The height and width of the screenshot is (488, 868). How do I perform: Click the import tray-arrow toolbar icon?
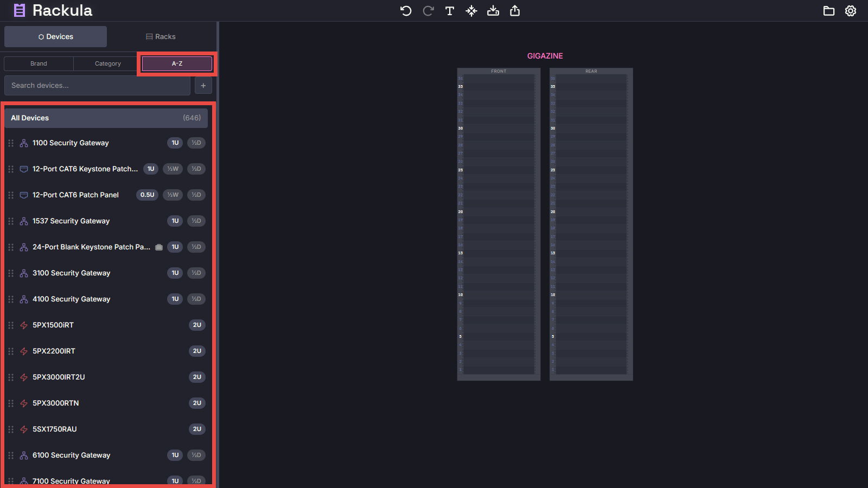pos(493,11)
